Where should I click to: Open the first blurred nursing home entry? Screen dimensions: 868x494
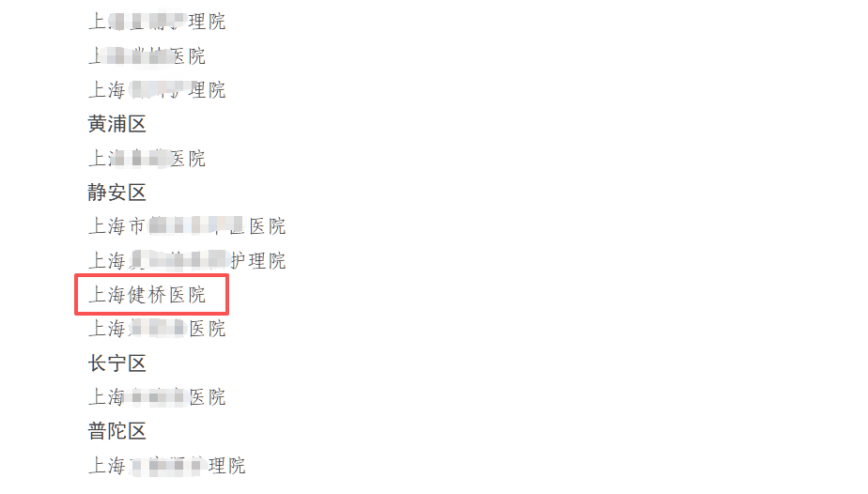click(157, 22)
